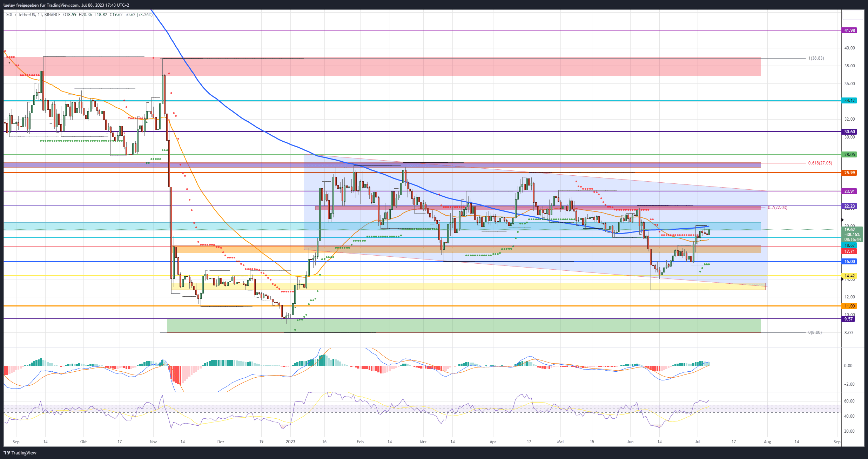This screenshot has height=459, width=868.
Task: Click the 12.00 price scale value
Action: tap(850, 297)
